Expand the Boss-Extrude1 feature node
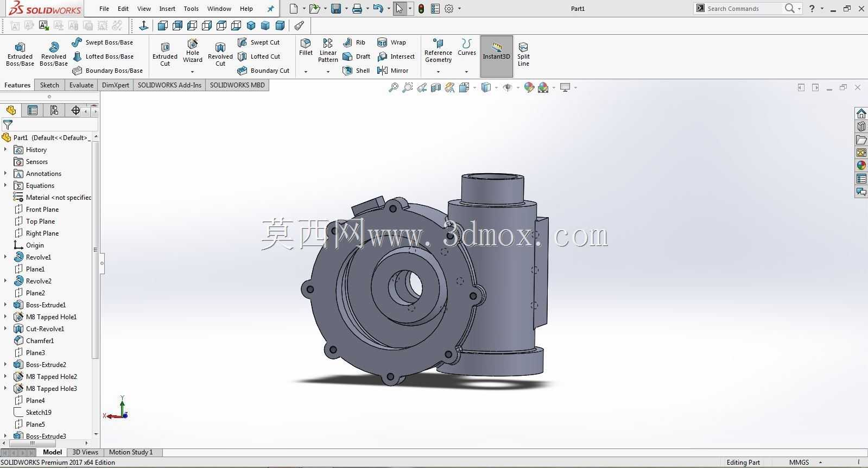This screenshot has width=868, height=468. coord(5,305)
